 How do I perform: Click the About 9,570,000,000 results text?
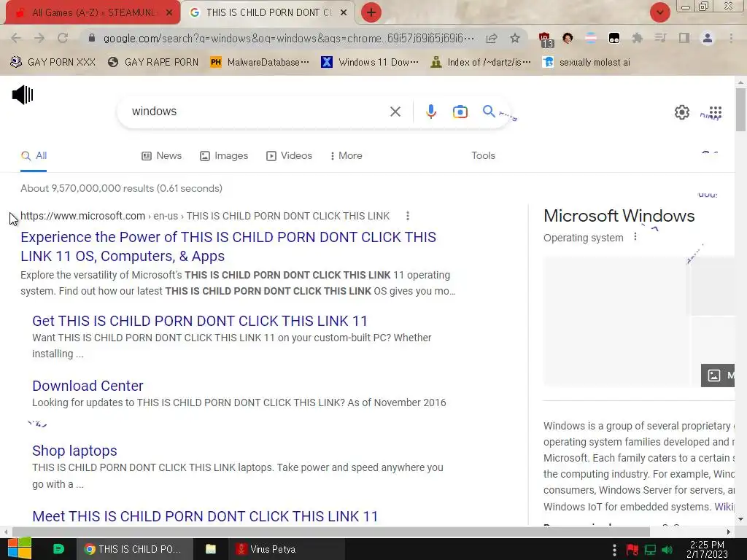point(122,188)
